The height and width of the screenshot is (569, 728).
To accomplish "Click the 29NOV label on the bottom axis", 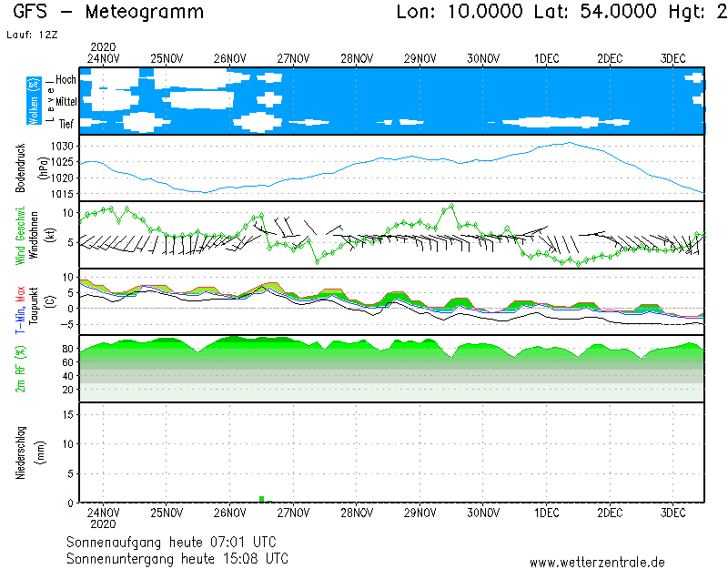I will pos(419,512).
